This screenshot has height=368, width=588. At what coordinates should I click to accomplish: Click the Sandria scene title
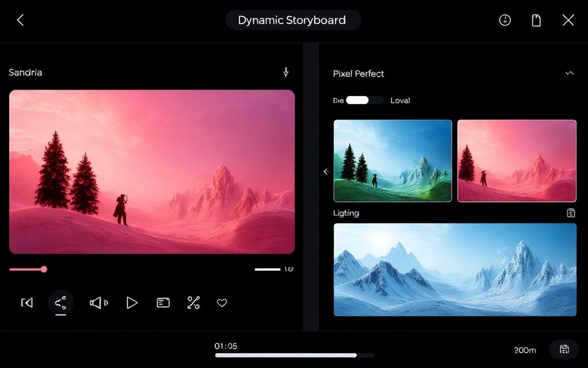[x=25, y=72]
